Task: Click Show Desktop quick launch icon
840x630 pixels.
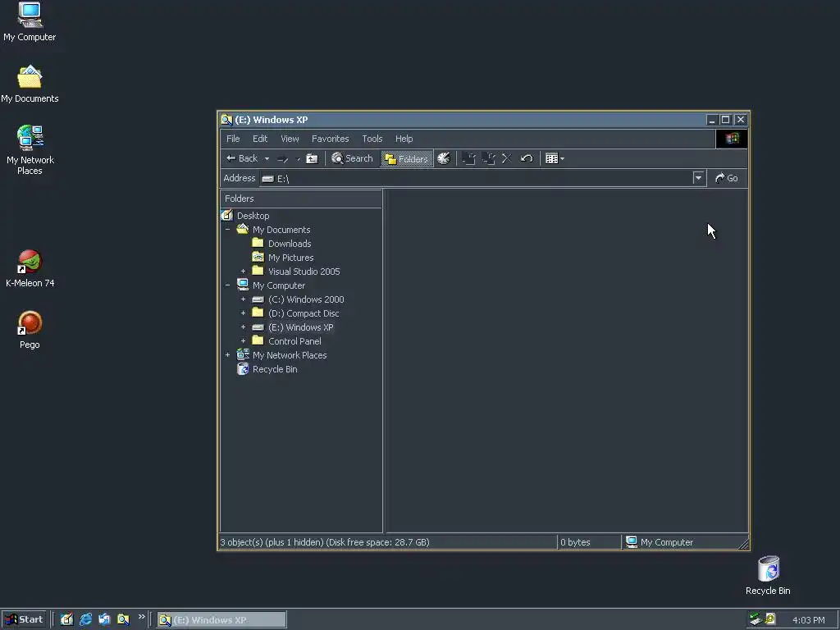Action: pyautogui.click(x=66, y=620)
